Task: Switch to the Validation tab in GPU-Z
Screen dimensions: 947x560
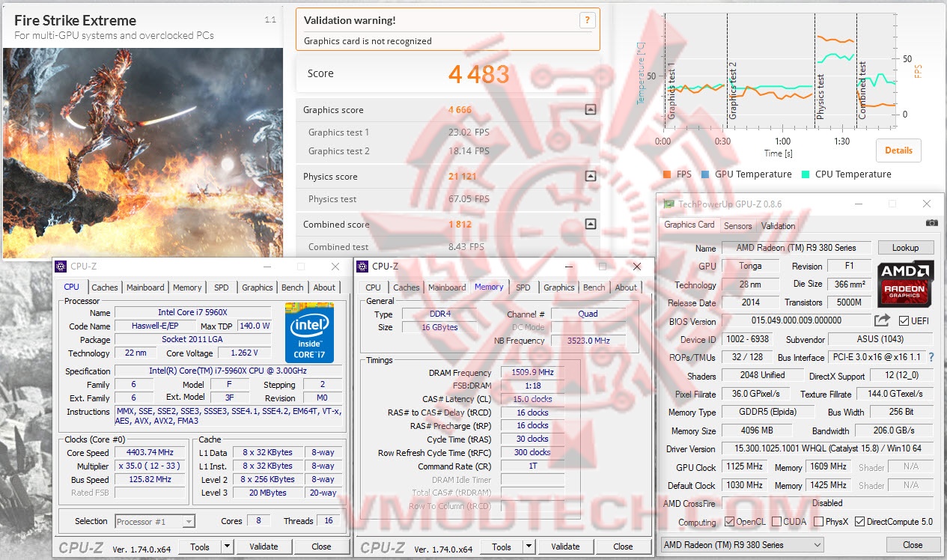Action: pyautogui.click(x=778, y=225)
